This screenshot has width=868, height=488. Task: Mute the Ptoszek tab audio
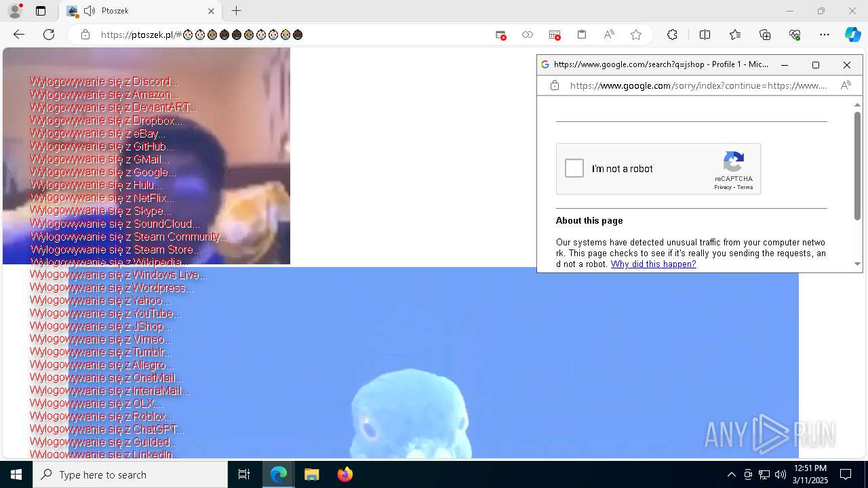(90, 11)
